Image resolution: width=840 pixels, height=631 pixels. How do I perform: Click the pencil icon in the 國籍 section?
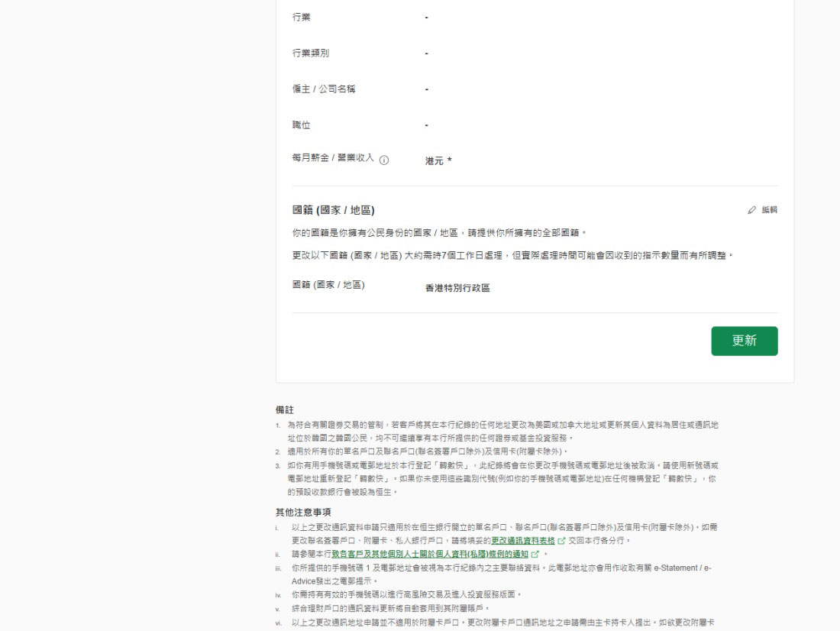752,210
